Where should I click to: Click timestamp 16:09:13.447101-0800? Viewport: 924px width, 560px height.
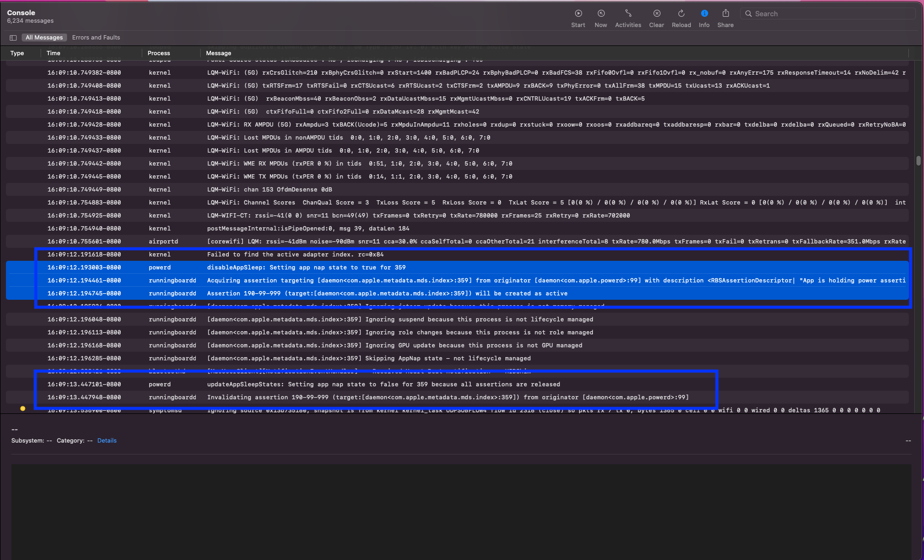(84, 384)
